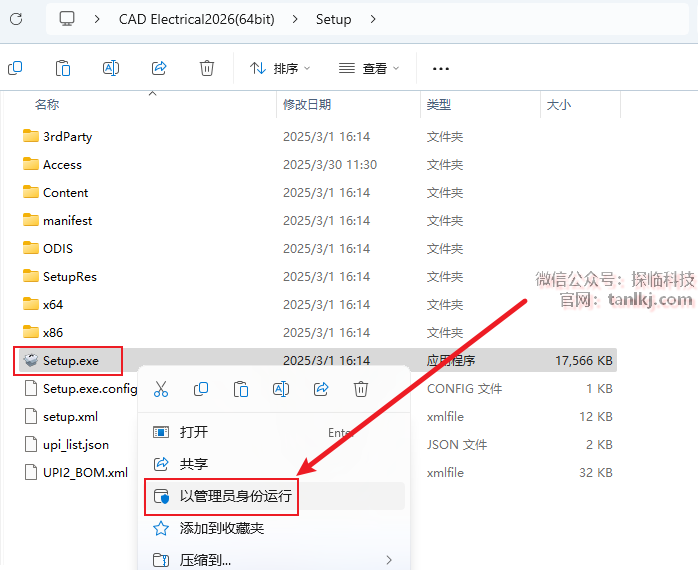698x570 pixels.
Task: Click the Access folder icon
Action: (31, 164)
